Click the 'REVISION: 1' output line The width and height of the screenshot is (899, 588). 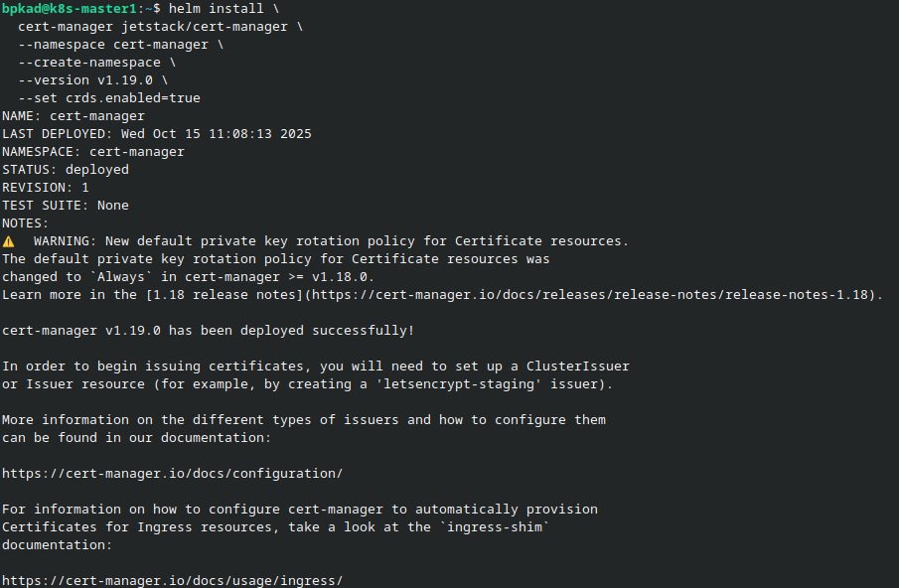[x=46, y=188]
